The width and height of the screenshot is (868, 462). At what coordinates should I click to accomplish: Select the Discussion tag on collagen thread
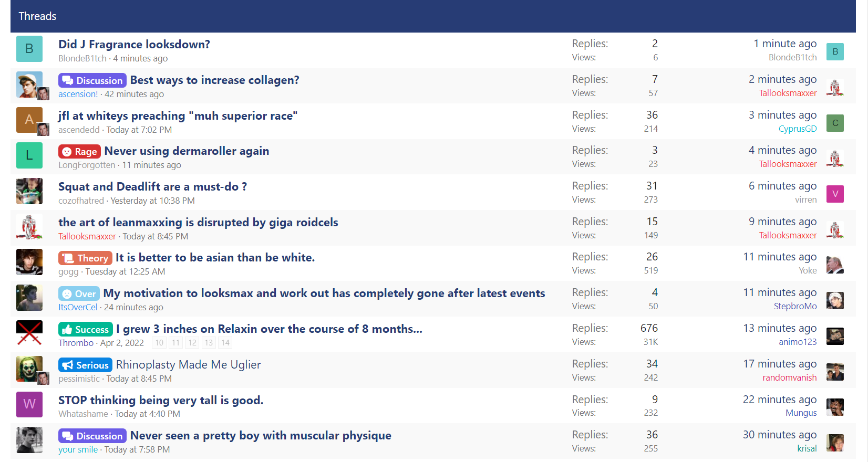point(92,80)
